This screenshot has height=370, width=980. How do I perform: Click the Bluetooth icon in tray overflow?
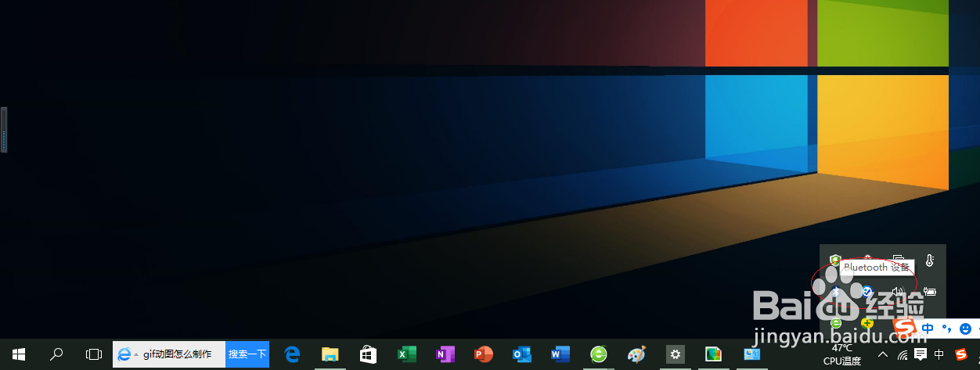(836, 292)
